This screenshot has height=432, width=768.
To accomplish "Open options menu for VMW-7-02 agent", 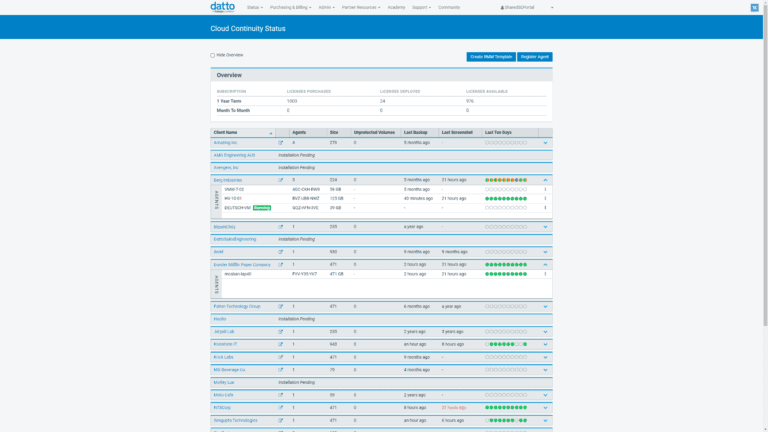I will [545, 190].
